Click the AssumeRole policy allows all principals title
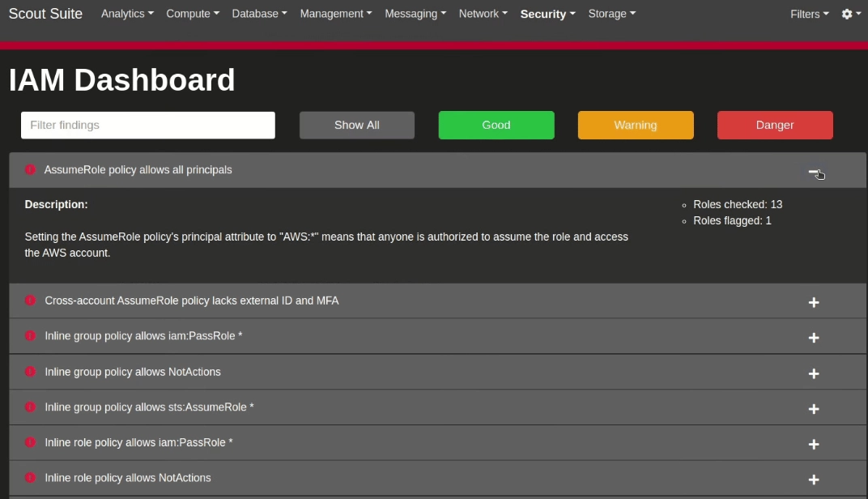This screenshot has height=499, width=868. click(138, 170)
